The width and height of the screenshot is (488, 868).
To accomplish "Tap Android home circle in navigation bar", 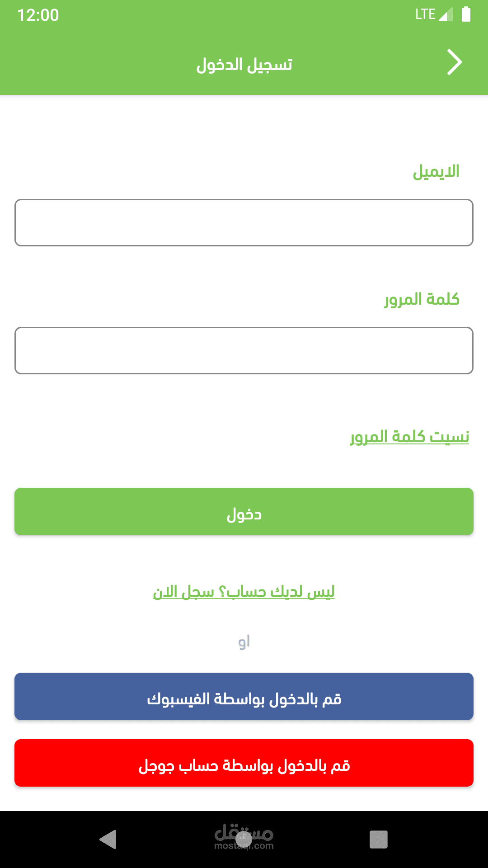I will 244,840.
